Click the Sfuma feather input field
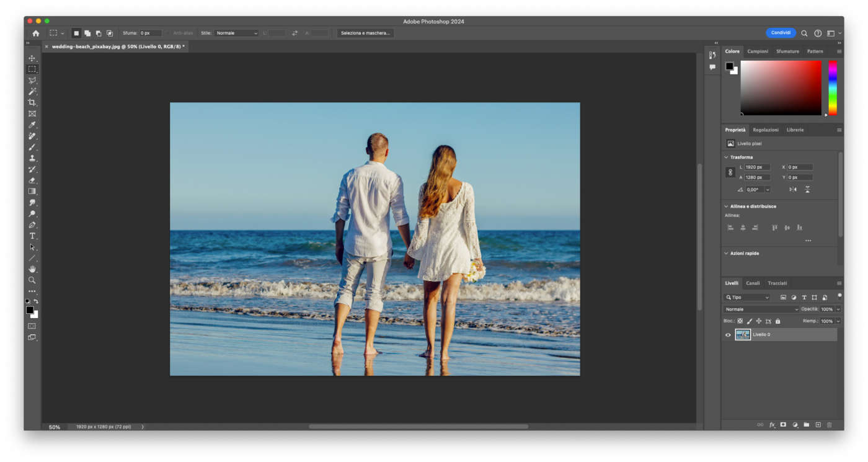868x462 pixels. pyautogui.click(x=150, y=33)
